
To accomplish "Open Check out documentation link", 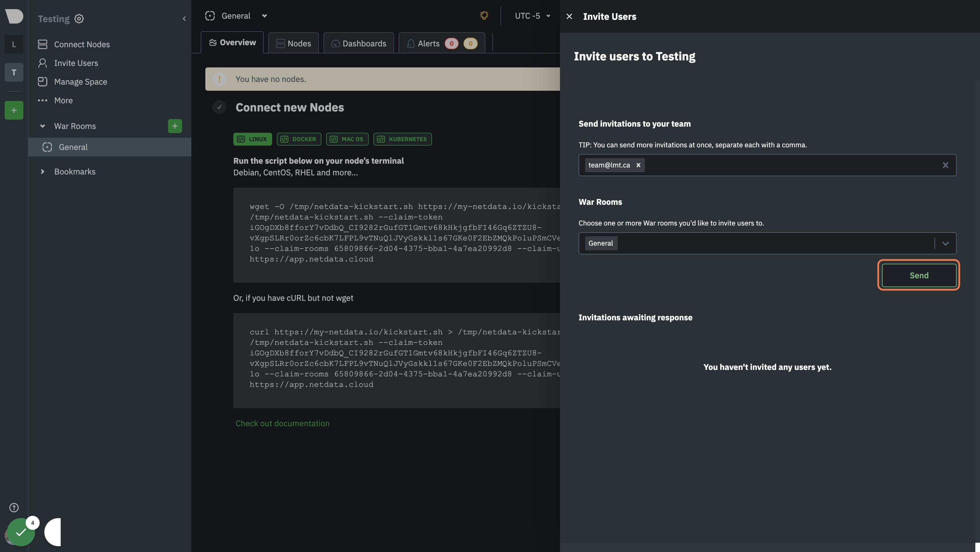I will 283,423.
